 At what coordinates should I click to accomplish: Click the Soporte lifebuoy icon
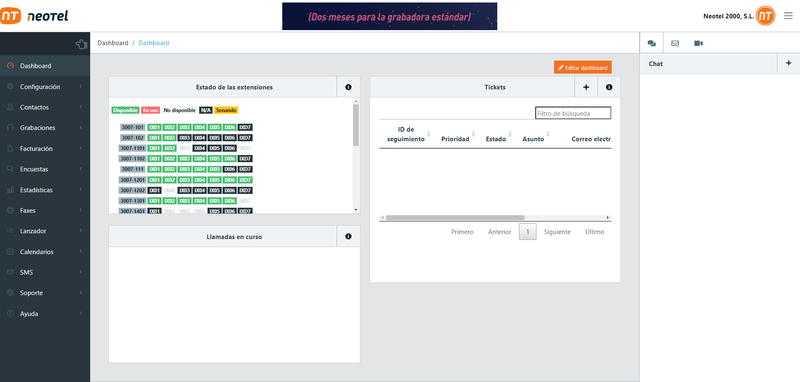[x=10, y=293]
